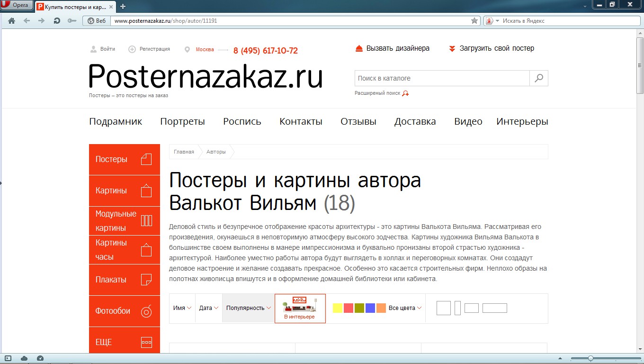Open a new browser tab
The width and height of the screenshot is (644, 364).
pos(123,6)
